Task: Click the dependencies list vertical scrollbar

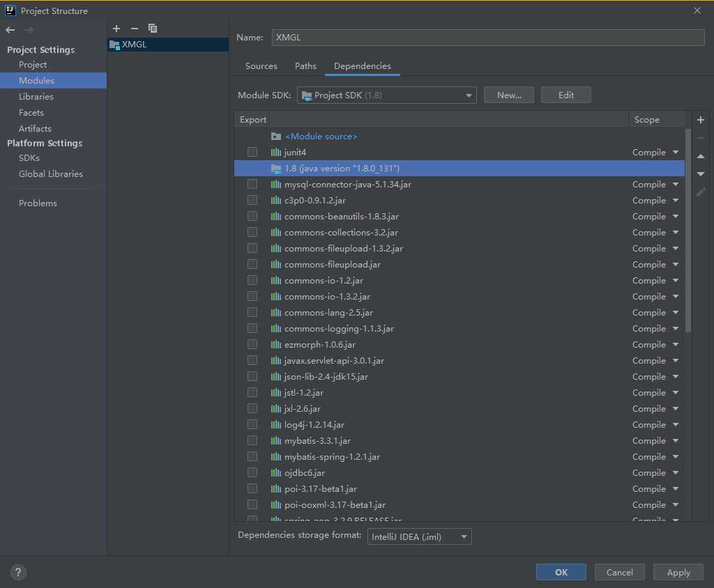Action: (688, 230)
